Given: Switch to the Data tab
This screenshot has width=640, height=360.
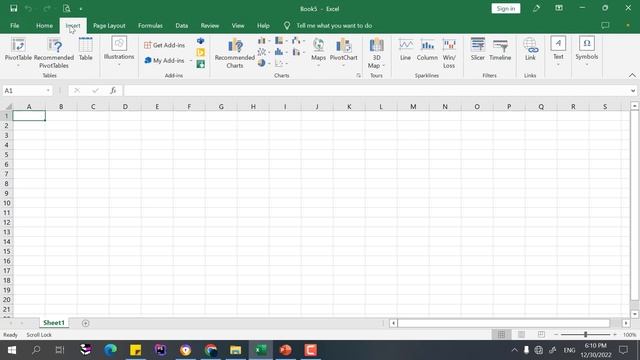Looking at the screenshot, I should (182, 25).
